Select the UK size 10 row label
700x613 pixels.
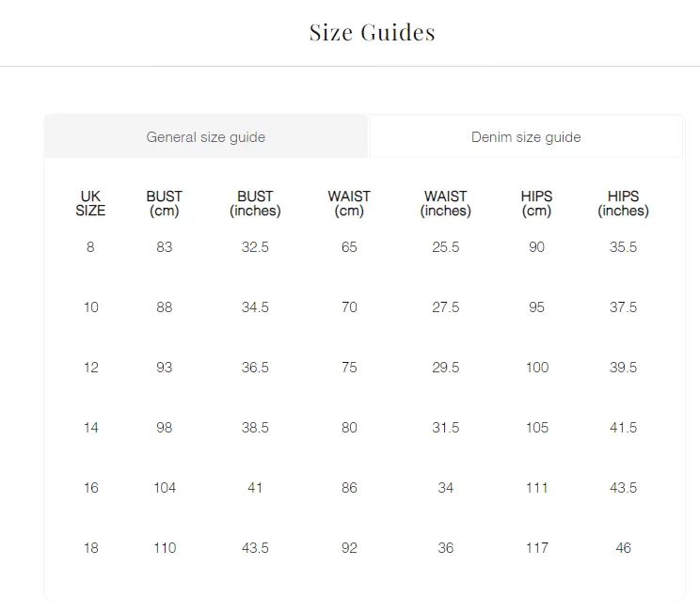91,306
